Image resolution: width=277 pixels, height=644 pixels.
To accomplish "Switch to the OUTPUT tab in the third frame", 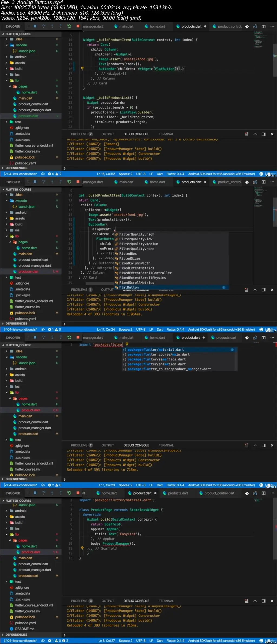I will pyautogui.click(x=108, y=445).
